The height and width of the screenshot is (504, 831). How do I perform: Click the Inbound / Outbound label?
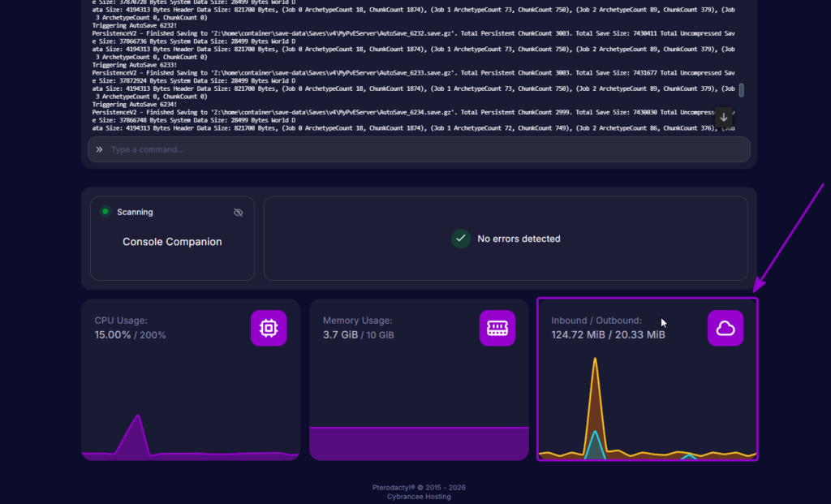coord(596,321)
